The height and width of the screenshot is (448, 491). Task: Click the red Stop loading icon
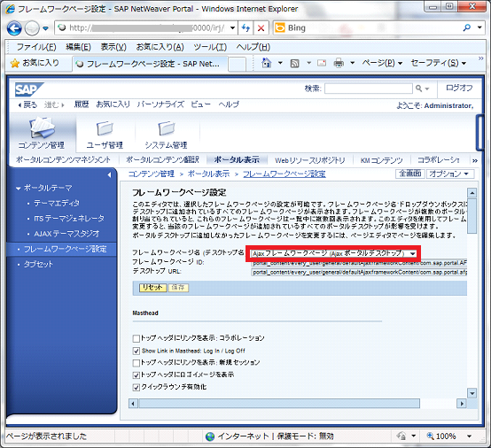[x=261, y=28]
